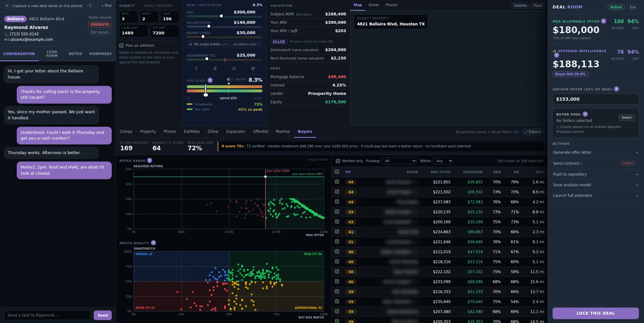644x323 pixels.
Task: Toggle the Plan an addition checkbox
Action: pos(121,46)
